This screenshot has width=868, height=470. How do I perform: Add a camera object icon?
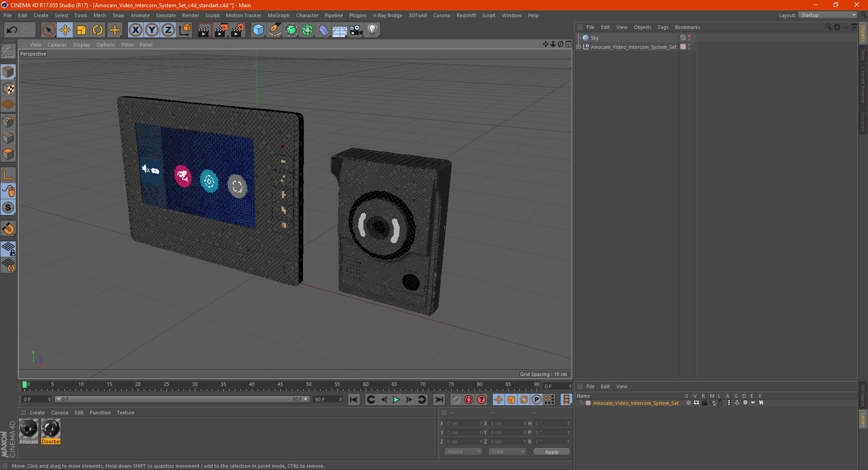(356, 30)
